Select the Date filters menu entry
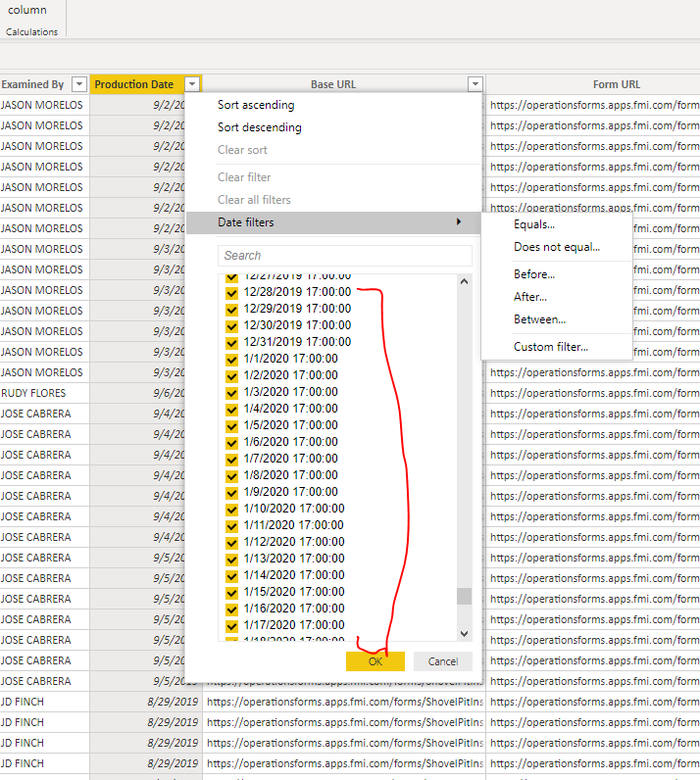The height and width of the screenshot is (780, 700). 332,222
